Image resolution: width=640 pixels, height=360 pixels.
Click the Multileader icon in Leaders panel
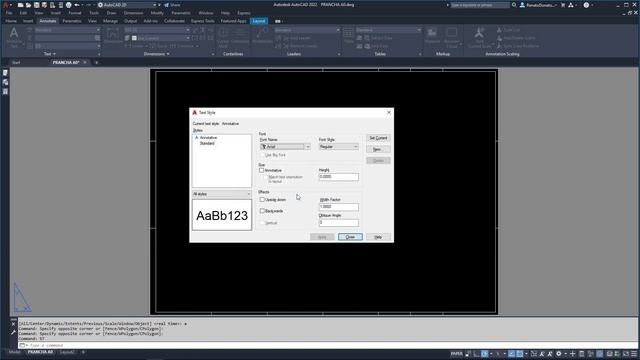(262, 33)
